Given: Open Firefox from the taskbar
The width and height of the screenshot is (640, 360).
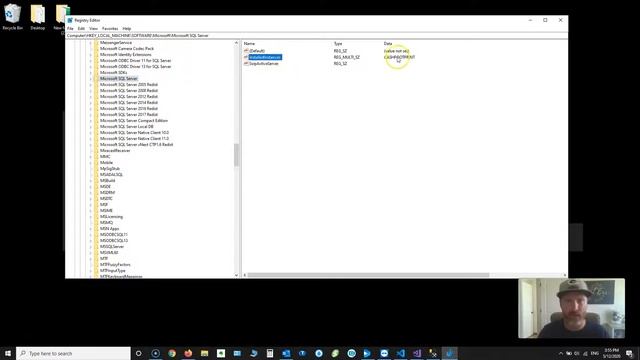Looking at the screenshot, I should (188, 353).
